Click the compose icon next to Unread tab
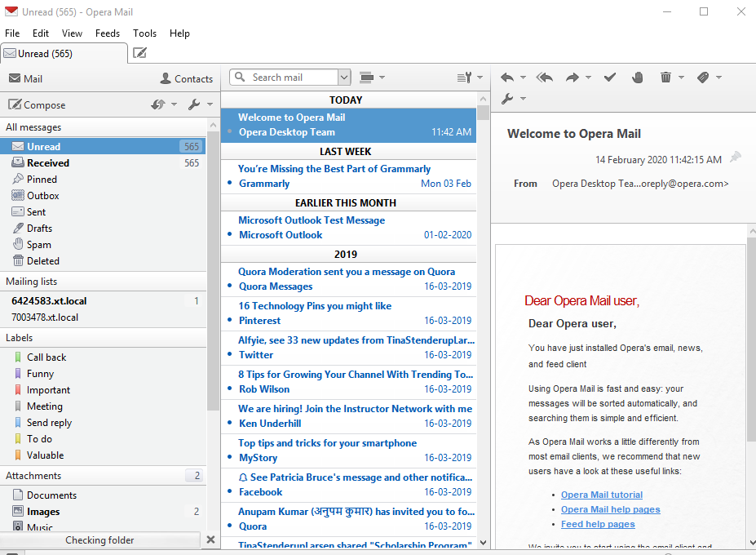Screen dimensions: 756x555 [139, 52]
